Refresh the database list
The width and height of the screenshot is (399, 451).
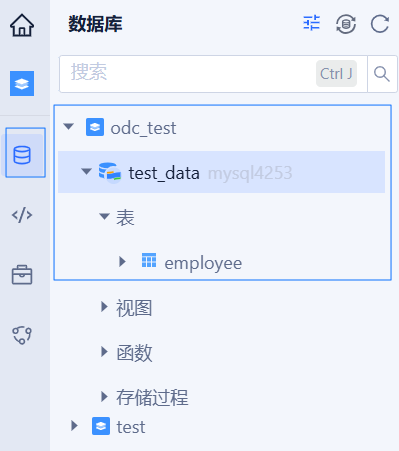click(380, 24)
